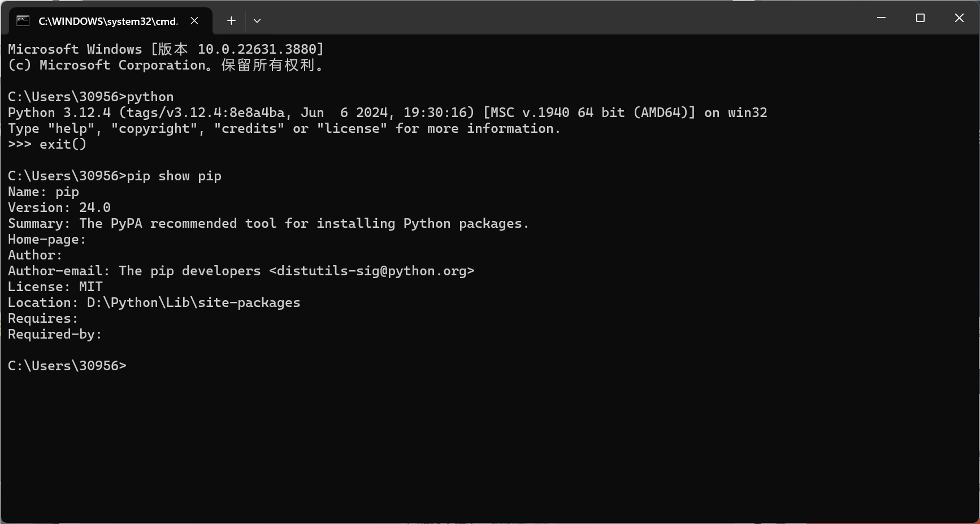Click the "Required-by:" output line
Image resolution: width=980 pixels, height=524 pixels.
coord(55,334)
